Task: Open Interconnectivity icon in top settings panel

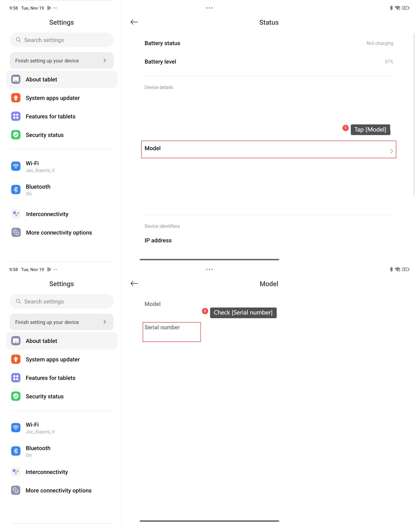Action: coord(16,214)
